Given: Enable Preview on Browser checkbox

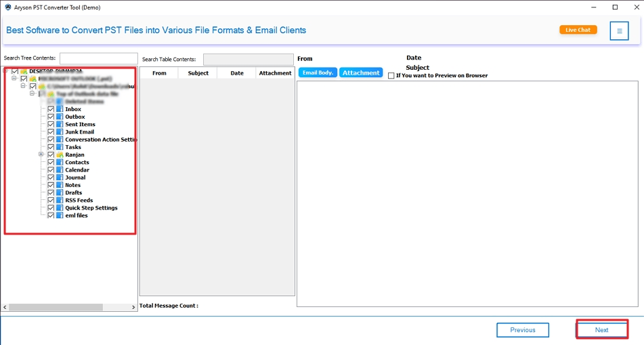Looking at the screenshot, I should click(391, 76).
